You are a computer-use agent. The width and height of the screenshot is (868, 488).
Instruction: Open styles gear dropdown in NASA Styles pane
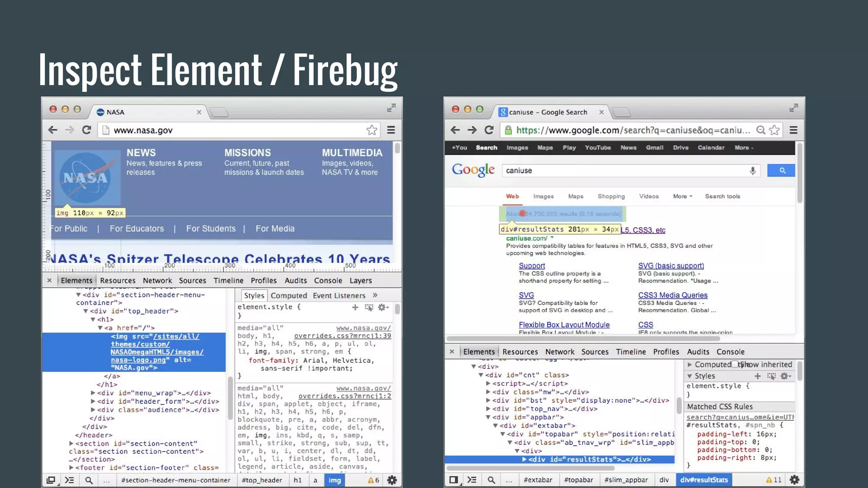click(383, 307)
